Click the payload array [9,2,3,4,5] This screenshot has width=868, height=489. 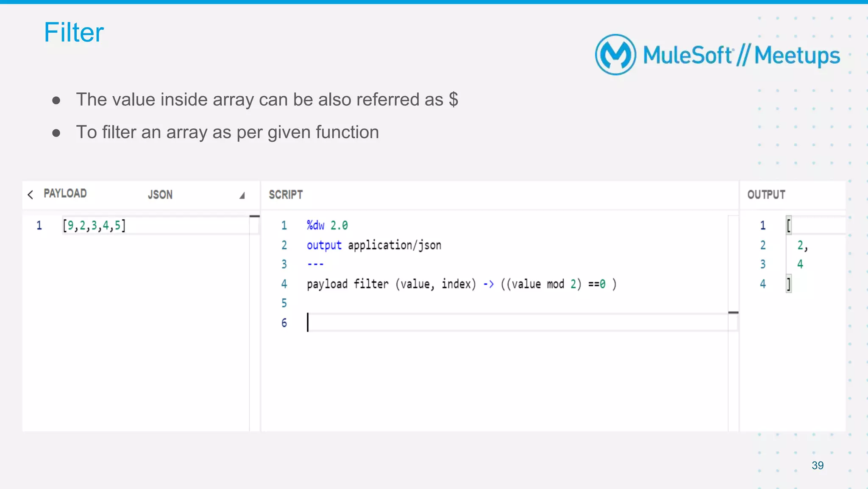pos(94,225)
